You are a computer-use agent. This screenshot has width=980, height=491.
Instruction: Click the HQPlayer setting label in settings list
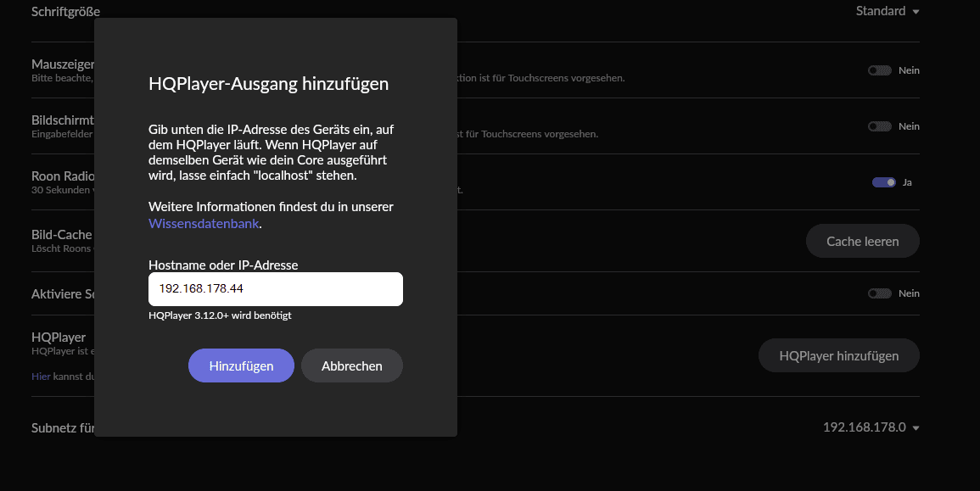[59, 338]
